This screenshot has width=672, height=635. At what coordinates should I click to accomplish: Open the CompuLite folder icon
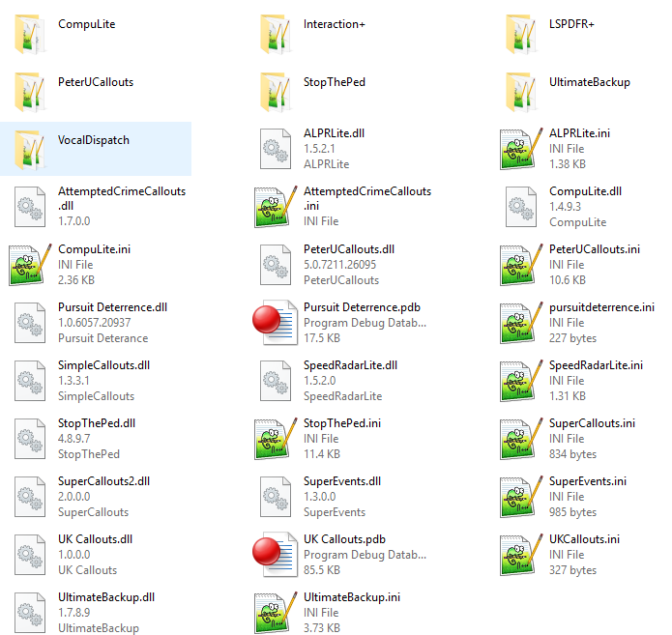pyautogui.click(x=30, y=34)
